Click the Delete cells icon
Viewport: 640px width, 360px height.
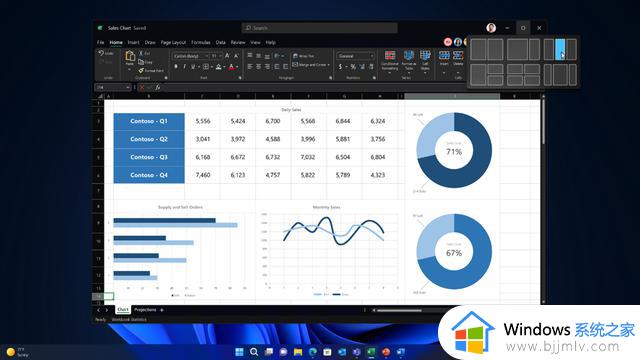tap(458, 55)
